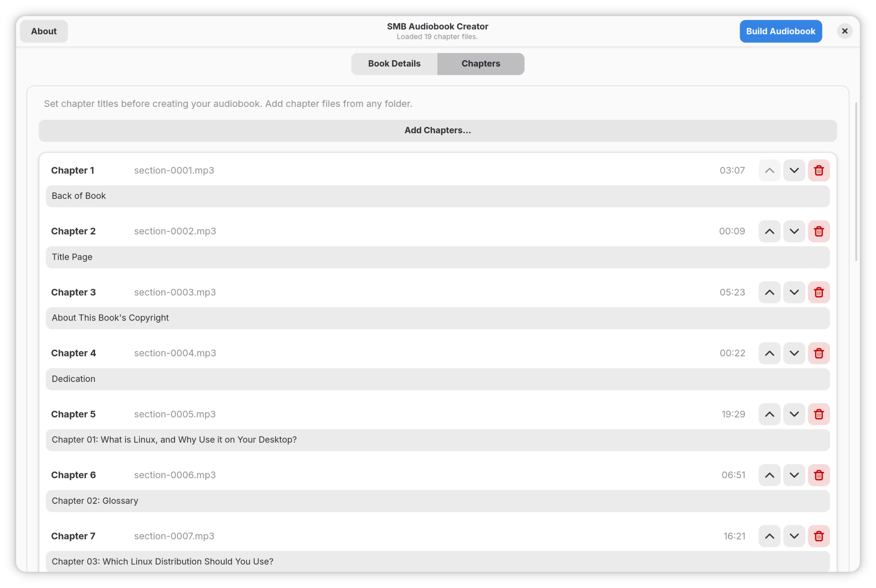
Task: Move Chapter 3 down with the arrow
Action: [794, 292]
